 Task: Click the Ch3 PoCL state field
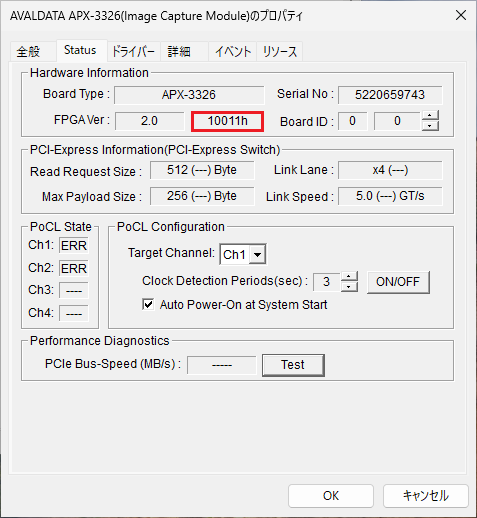click(x=74, y=290)
